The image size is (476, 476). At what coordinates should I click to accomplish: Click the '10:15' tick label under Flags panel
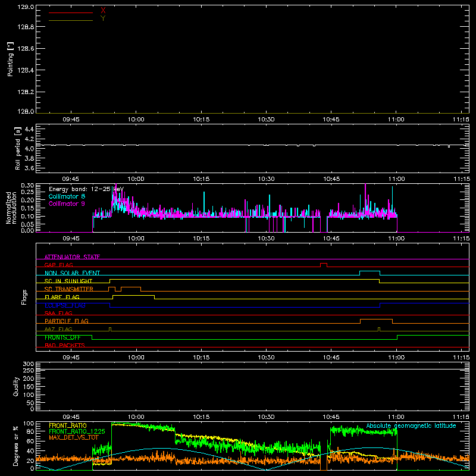pyautogui.click(x=201, y=358)
